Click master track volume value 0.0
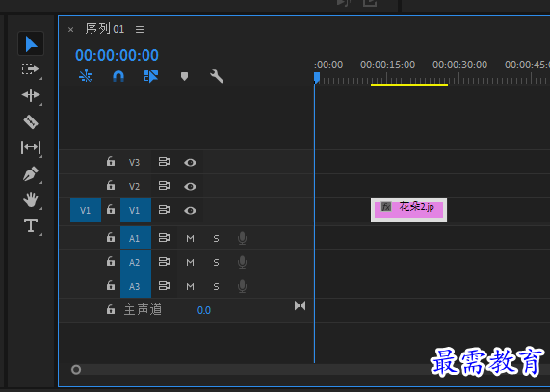Viewport: 550px width, 392px height. [x=204, y=310]
